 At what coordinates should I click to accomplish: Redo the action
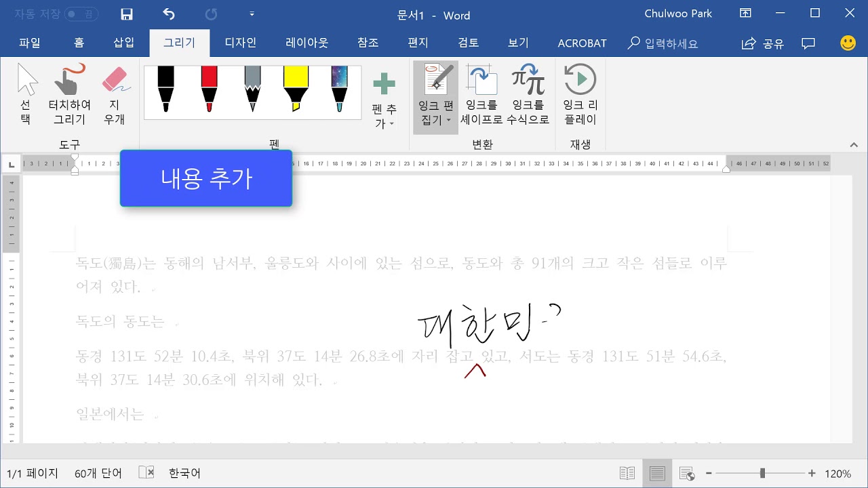tap(211, 14)
